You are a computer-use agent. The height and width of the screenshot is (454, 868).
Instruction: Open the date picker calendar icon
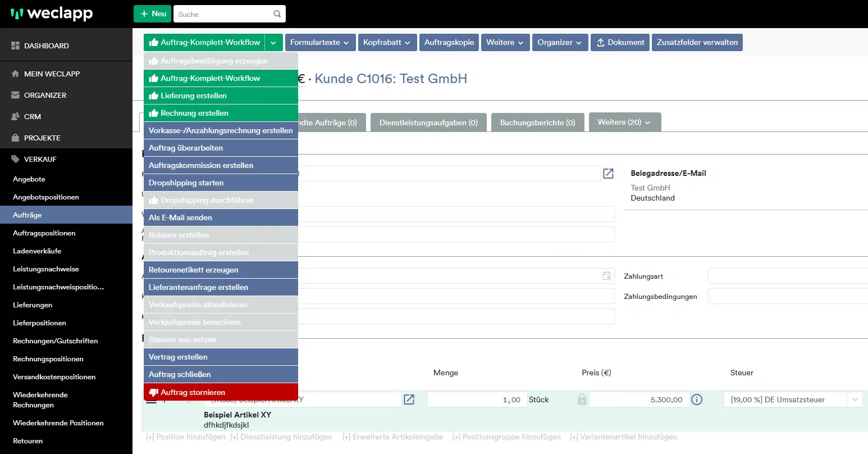click(x=606, y=276)
